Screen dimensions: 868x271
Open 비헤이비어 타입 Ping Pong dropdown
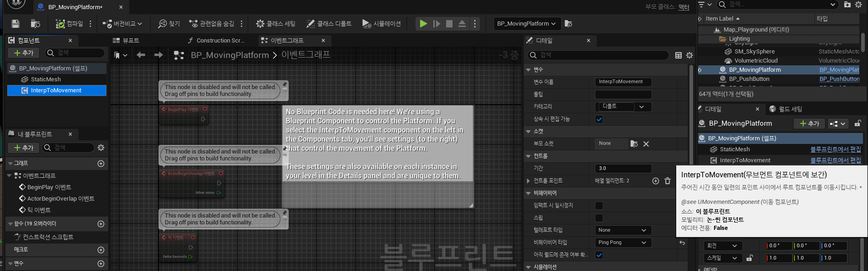pos(623,243)
